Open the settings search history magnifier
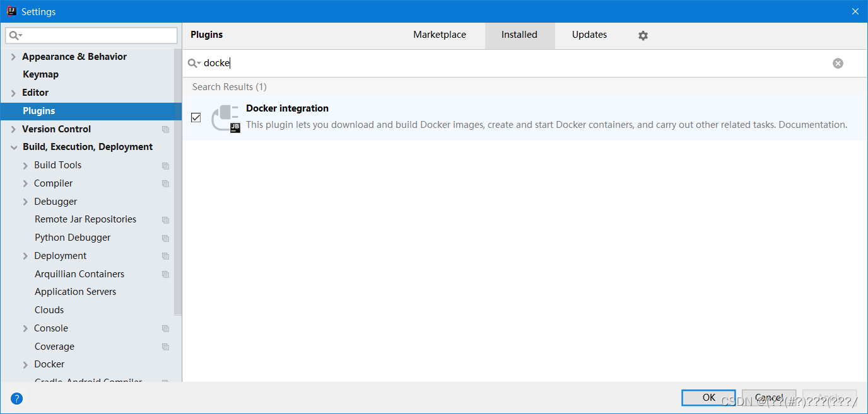This screenshot has width=868, height=414. coord(16,35)
